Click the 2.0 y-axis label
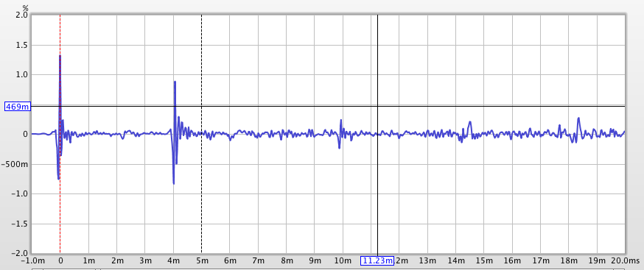The width and height of the screenshot is (644, 270). [23, 15]
